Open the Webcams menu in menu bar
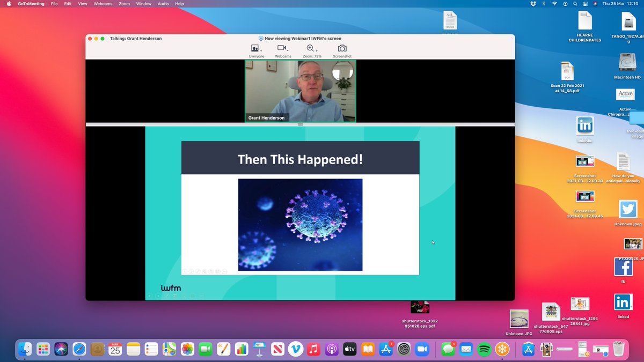This screenshot has width=644, height=362. [103, 4]
